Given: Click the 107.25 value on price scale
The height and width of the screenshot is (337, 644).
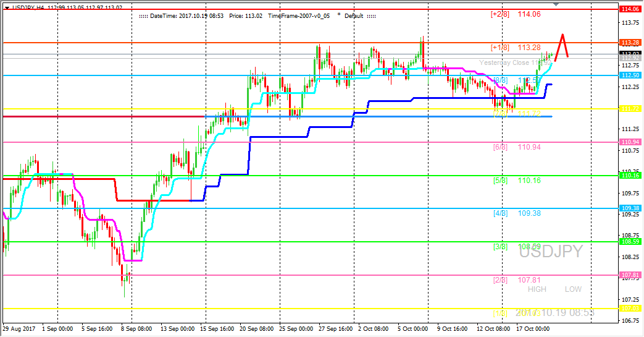Looking at the screenshot, I should tap(631, 299).
